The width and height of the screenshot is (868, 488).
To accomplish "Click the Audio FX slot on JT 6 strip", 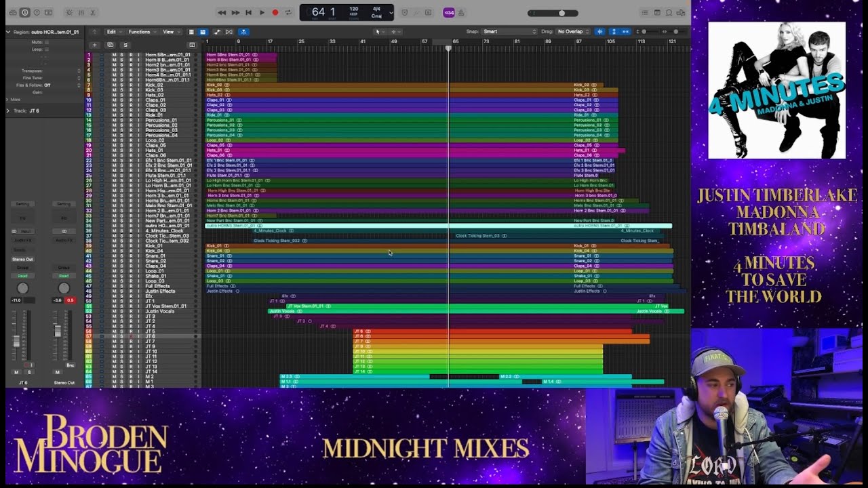I will tap(22, 240).
